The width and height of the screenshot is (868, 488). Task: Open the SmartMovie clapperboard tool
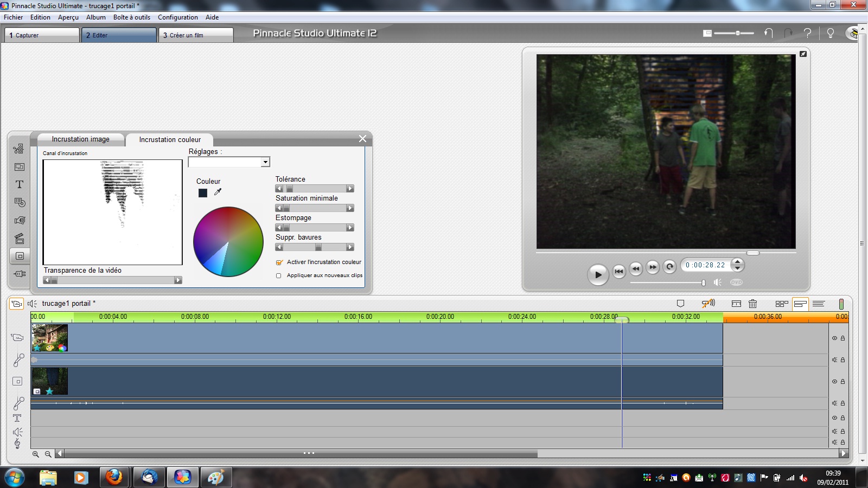click(x=20, y=238)
